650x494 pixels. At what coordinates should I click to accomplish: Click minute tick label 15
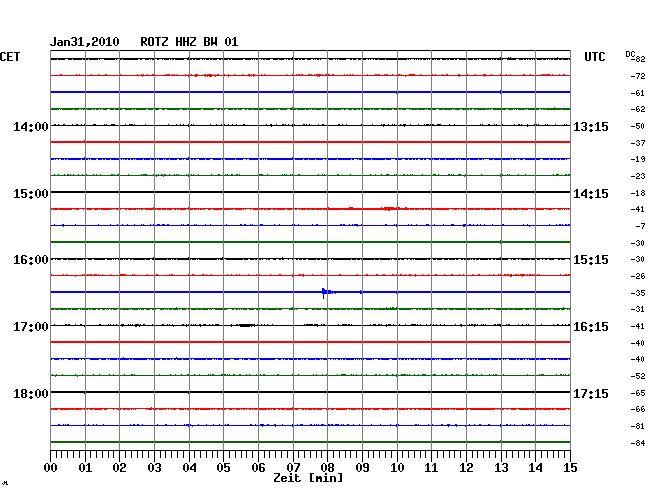tap(570, 467)
